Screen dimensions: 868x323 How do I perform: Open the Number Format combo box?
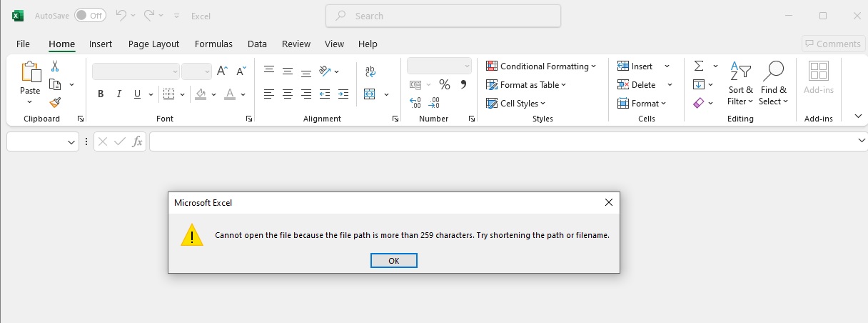coord(439,66)
